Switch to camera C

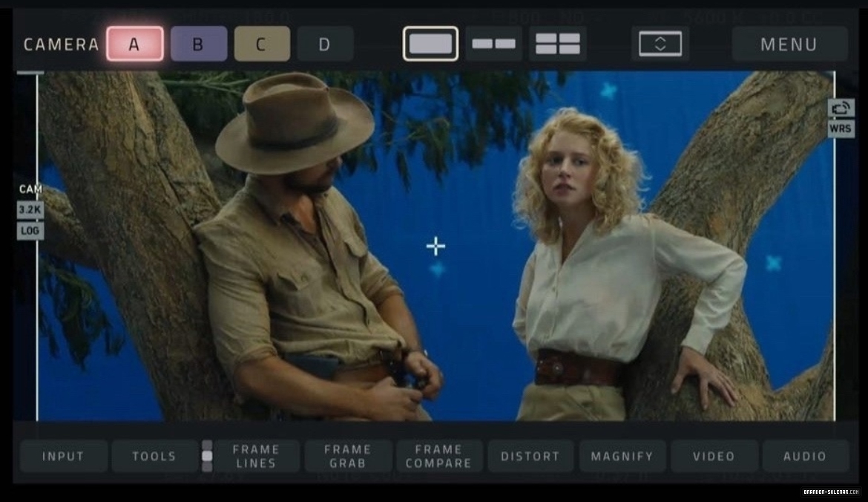262,44
